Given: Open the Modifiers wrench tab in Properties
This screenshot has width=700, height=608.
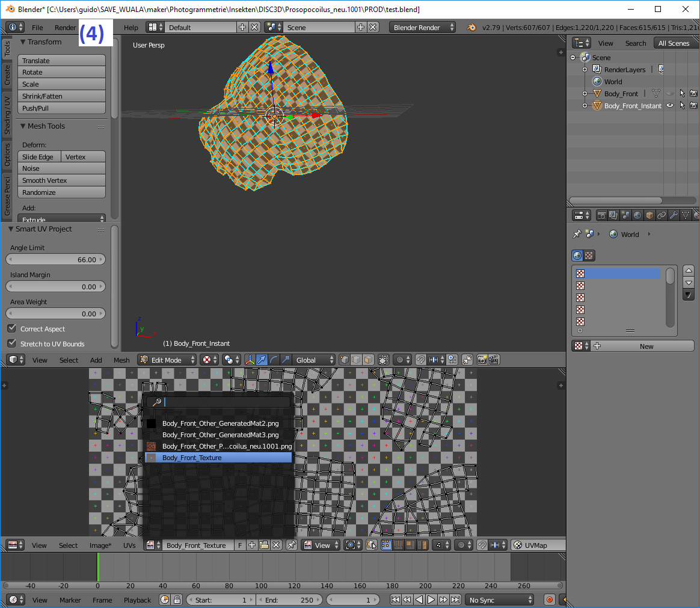Looking at the screenshot, I should [673, 215].
